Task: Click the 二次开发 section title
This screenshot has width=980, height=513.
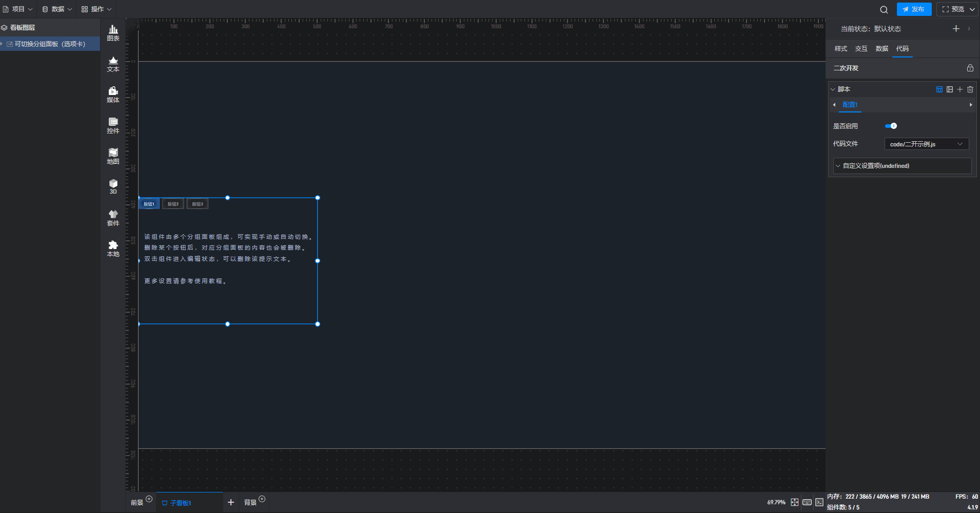Action: pos(846,68)
